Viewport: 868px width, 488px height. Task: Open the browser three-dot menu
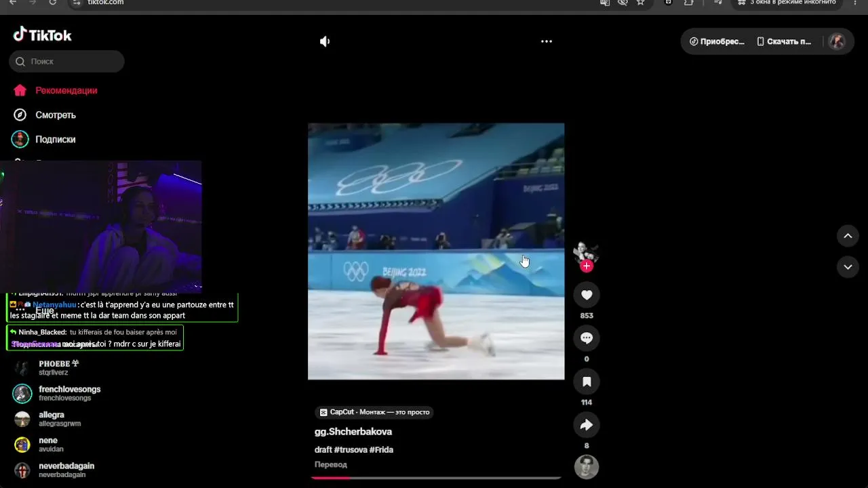855,3
